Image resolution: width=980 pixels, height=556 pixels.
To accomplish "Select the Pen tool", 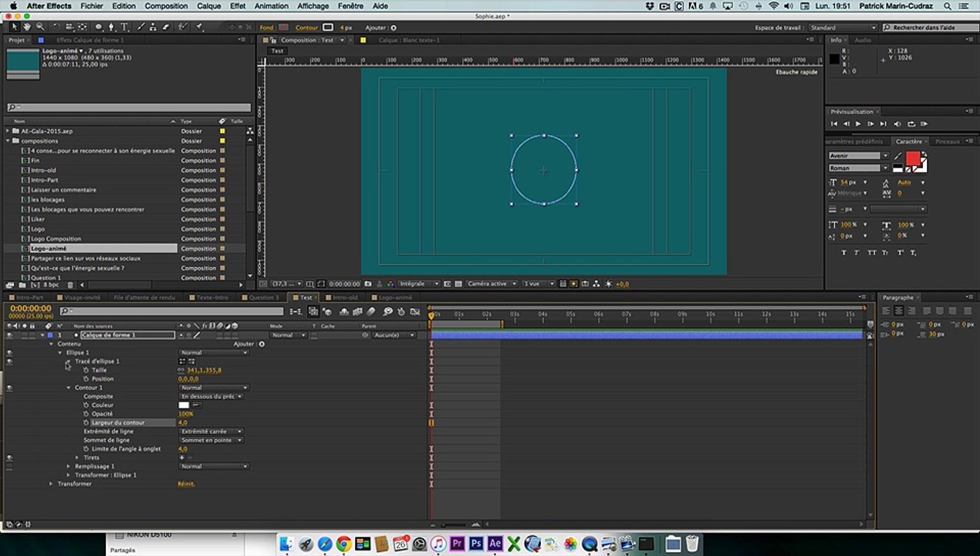I will (x=111, y=27).
